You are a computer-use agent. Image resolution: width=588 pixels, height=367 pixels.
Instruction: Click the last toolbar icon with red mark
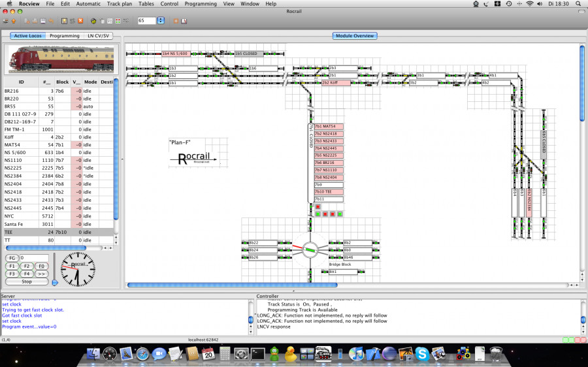tap(184, 21)
